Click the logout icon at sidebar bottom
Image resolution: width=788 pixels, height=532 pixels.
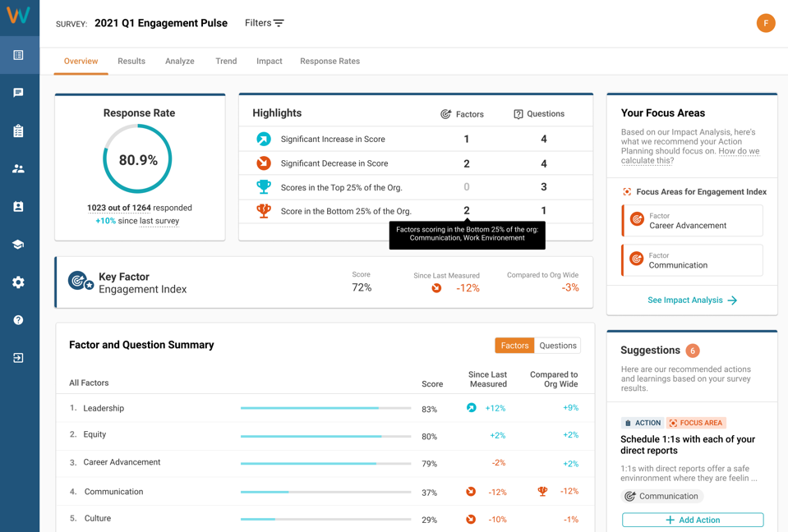click(x=18, y=358)
